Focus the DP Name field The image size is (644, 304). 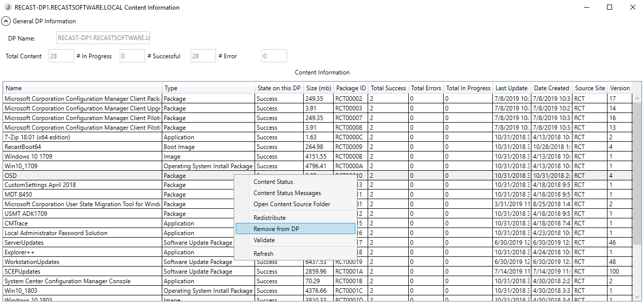pyautogui.click(x=103, y=38)
